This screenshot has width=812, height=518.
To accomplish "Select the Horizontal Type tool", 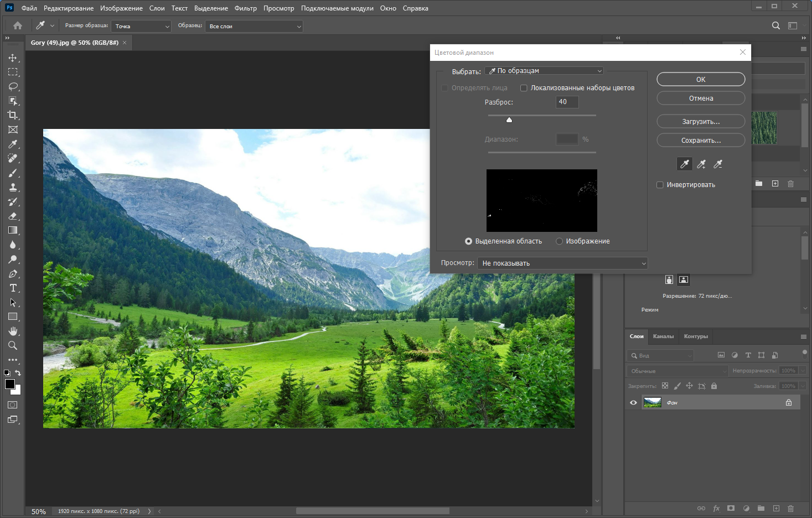I will [13, 288].
